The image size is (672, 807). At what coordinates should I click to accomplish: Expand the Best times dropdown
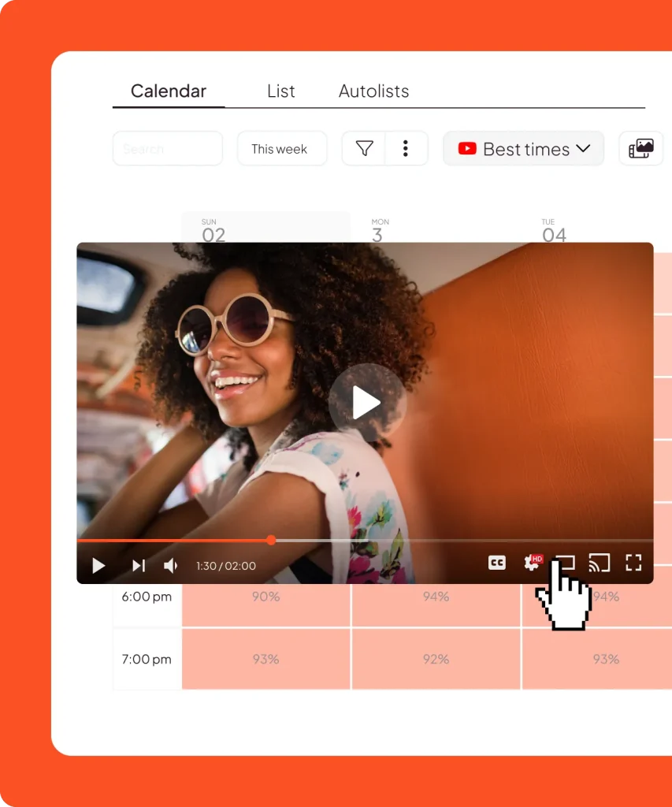point(523,148)
